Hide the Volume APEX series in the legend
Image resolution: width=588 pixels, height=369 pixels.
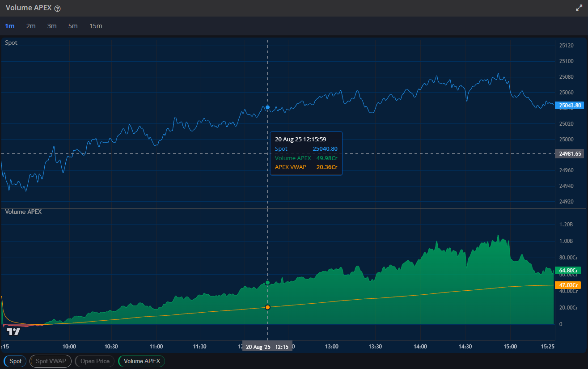coord(142,361)
